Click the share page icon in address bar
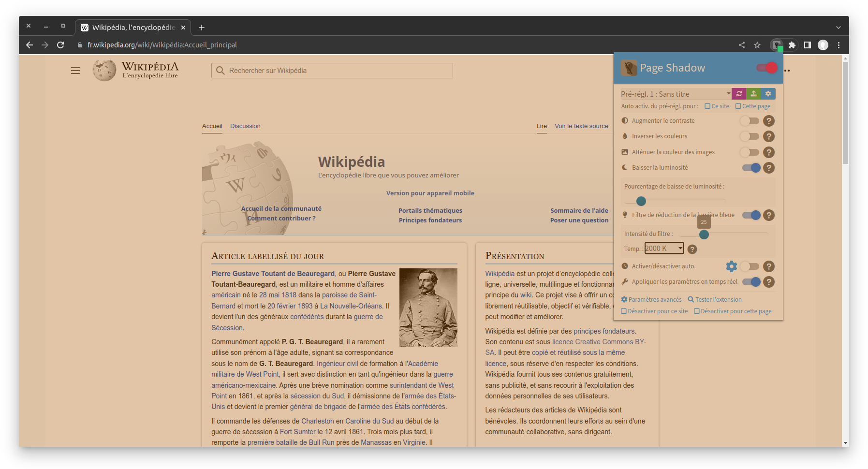The height and width of the screenshot is (469, 868). click(742, 45)
